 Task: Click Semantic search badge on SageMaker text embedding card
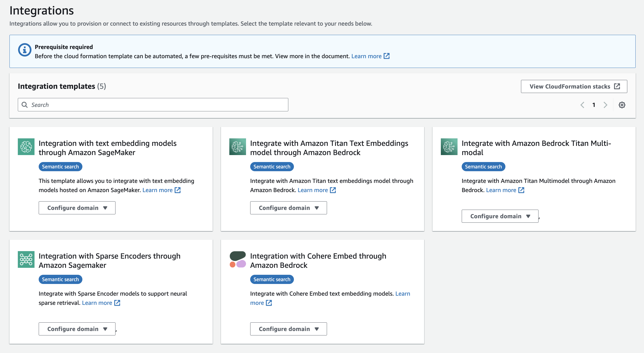tap(60, 167)
